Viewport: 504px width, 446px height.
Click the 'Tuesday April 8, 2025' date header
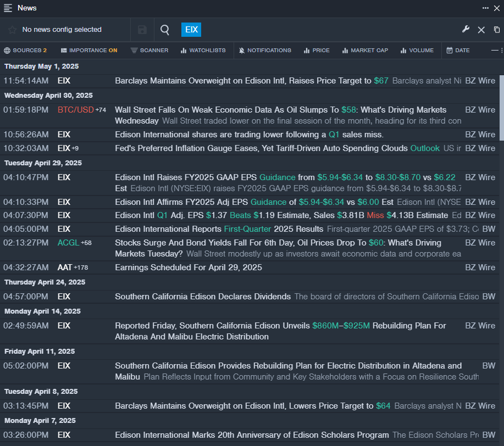(41, 392)
